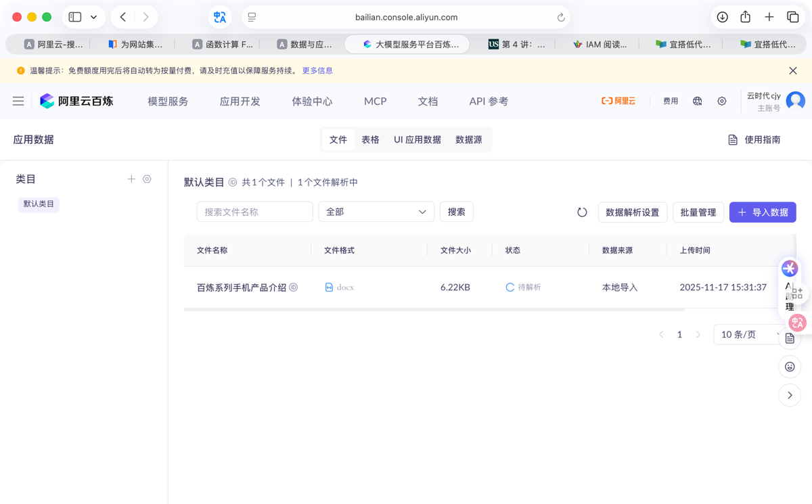812x504 pixels.
Task: Click the browser translate icon in toolbar
Action: [x=220, y=18]
